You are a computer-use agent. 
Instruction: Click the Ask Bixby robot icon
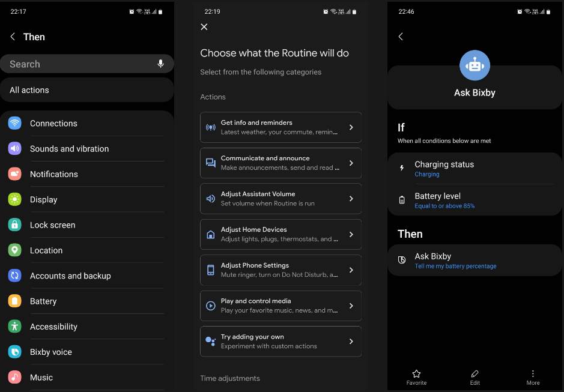tap(475, 65)
